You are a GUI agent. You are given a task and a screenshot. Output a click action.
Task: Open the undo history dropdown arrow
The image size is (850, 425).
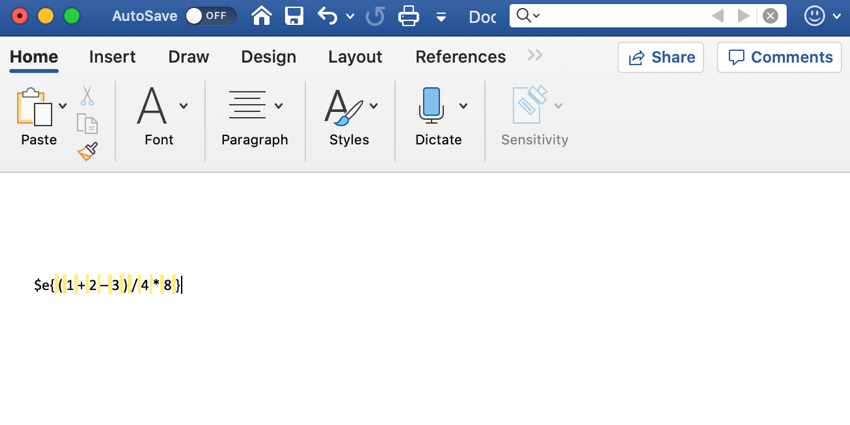350,17
